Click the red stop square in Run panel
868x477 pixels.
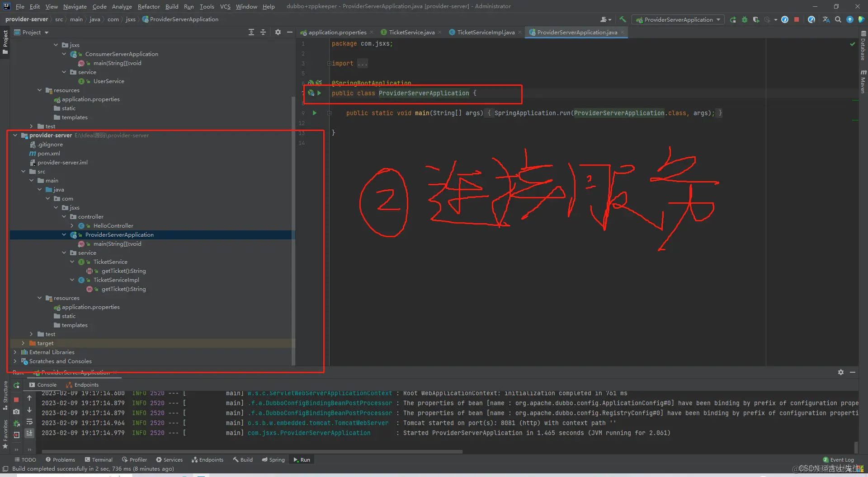(16, 399)
